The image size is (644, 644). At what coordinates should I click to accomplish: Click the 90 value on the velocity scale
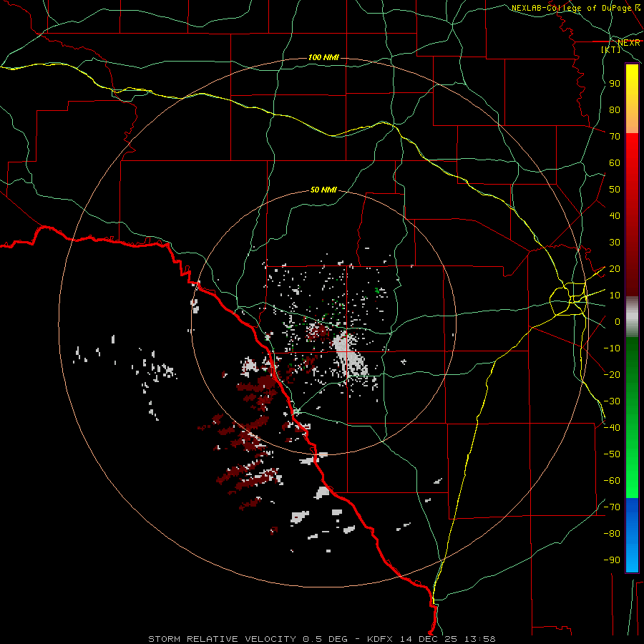tap(615, 84)
